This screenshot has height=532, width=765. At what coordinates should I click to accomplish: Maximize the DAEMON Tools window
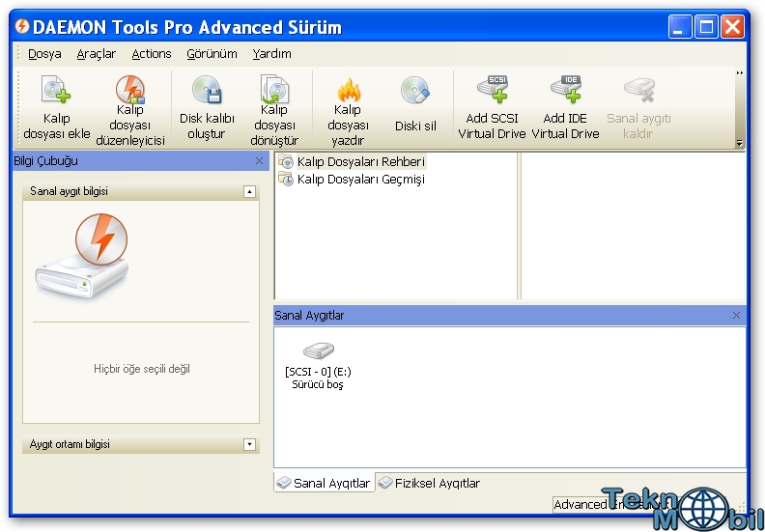[x=706, y=26]
